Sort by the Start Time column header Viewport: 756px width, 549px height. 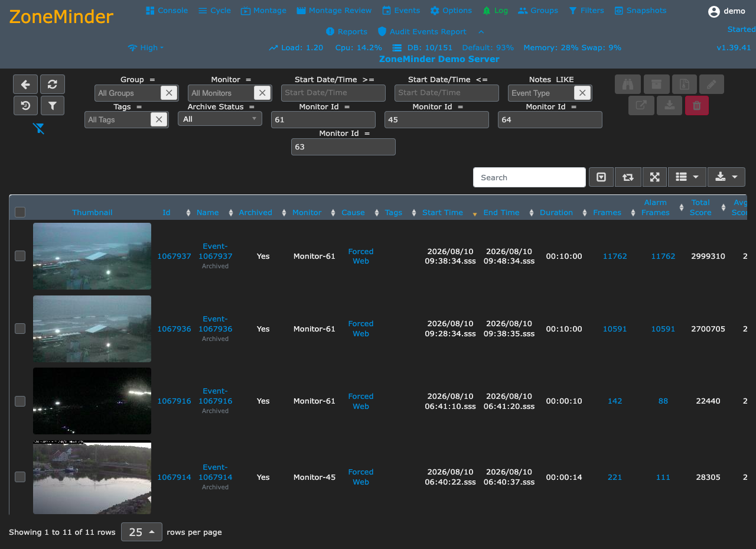click(x=442, y=213)
